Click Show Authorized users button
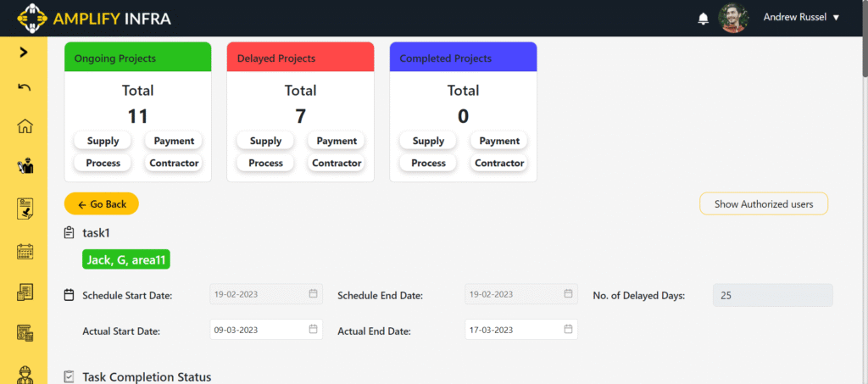This screenshot has height=384, width=868. point(763,204)
